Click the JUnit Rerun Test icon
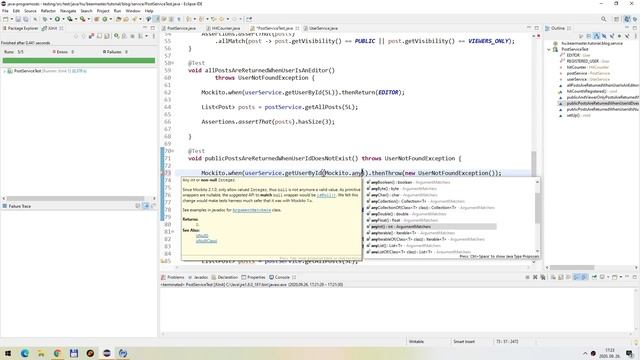This screenshot has height=360, width=640. (116, 36)
